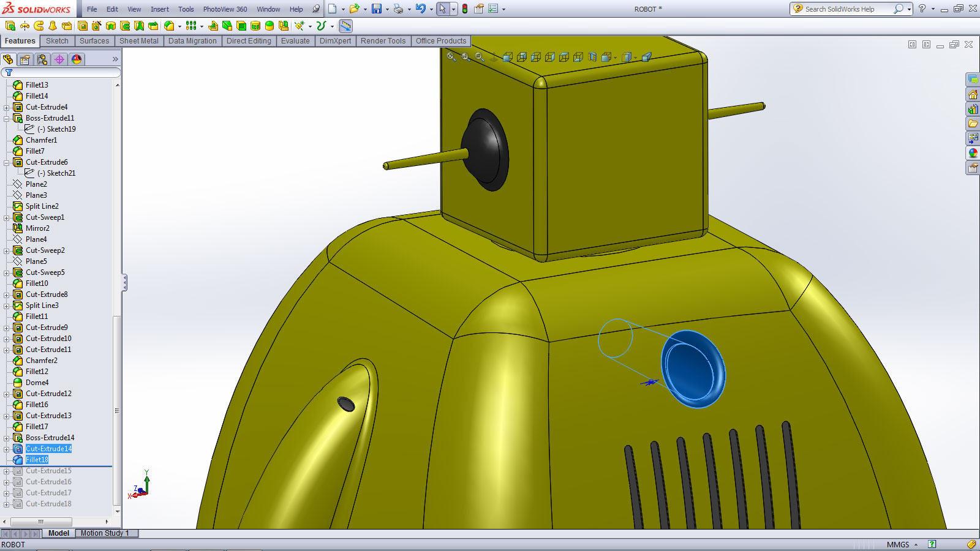Screen dimensions: 980x551
Task: Switch to the Motion Study 1 tab
Action: click(x=105, y=533)
